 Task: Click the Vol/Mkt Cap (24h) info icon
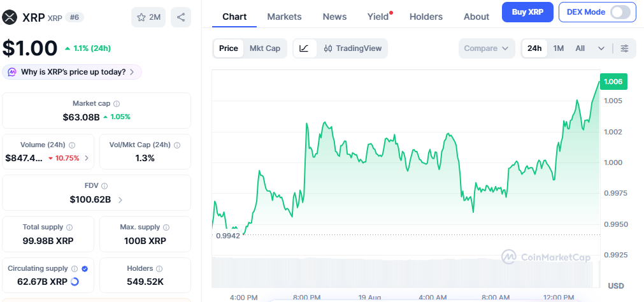pos(177,145)
